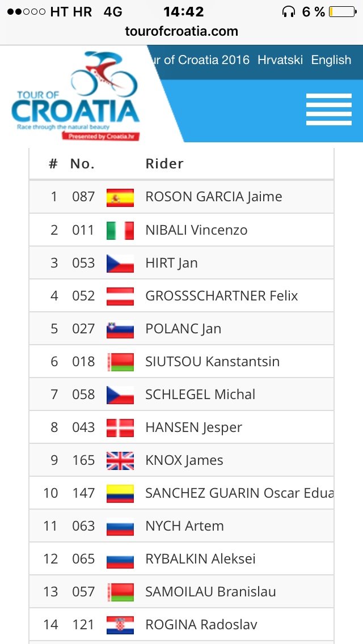The height and width of the screenshot is (644, 363).
Task: Tap the Spanish flag beside Roson Garcia
Action: click(120, 197)
